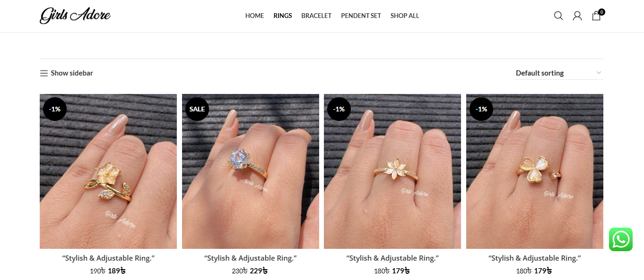Viewport: 644px width, 280px height.
Task: Open the BRACELET menu item
Action: pos(316,16)
